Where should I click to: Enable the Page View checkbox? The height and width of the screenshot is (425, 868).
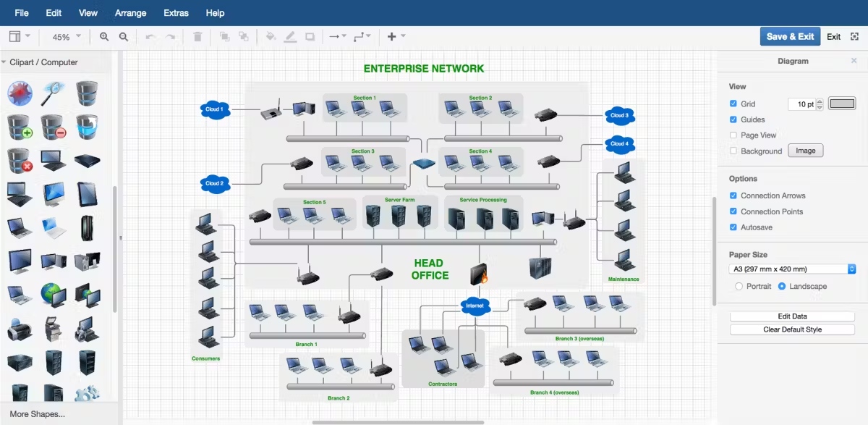click(733, 135)
